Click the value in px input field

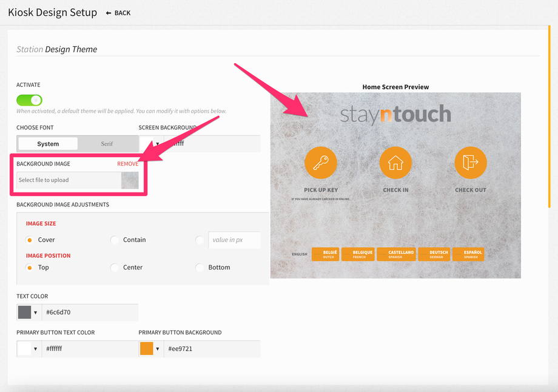tap(235, 240)
